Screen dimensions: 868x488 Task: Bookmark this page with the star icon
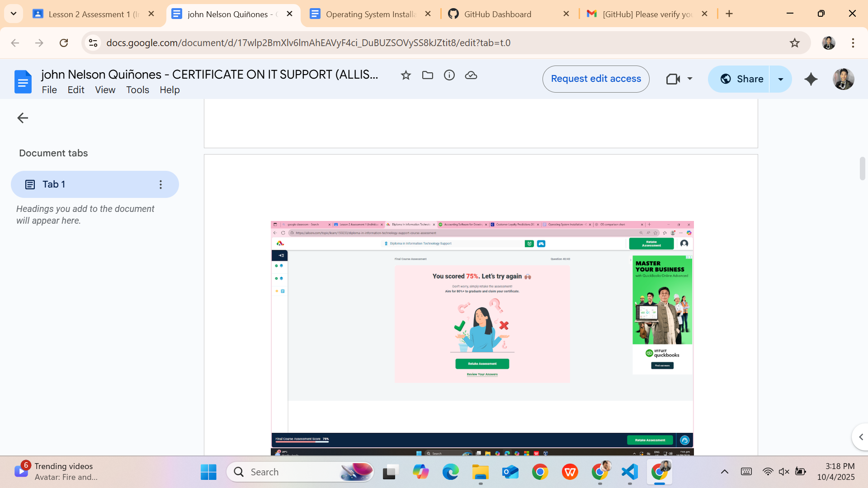(x=794, y=43)
